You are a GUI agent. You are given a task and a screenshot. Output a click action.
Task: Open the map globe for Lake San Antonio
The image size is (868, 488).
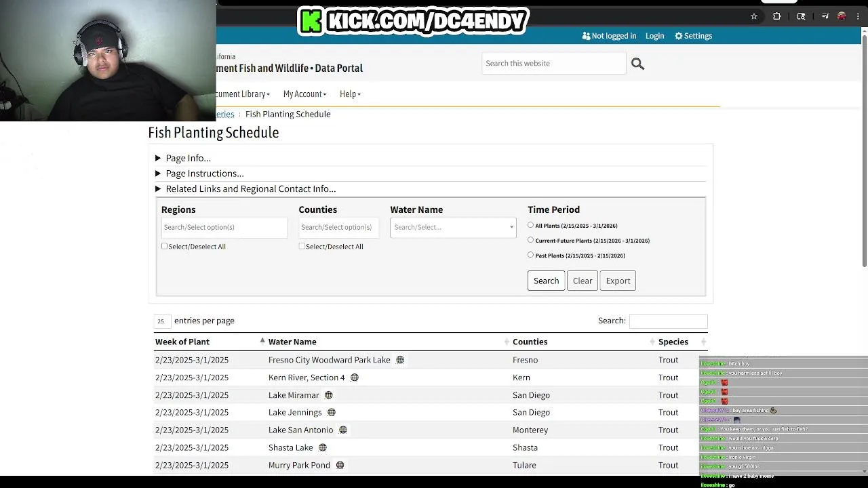pos(342,430)
